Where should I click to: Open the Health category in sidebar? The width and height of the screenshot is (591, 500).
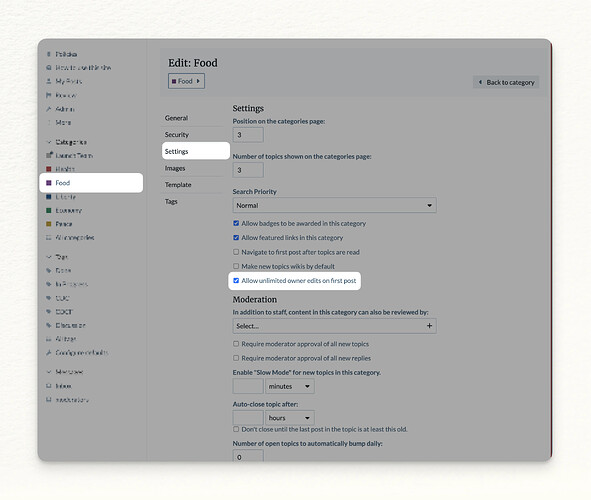point(65,169)
